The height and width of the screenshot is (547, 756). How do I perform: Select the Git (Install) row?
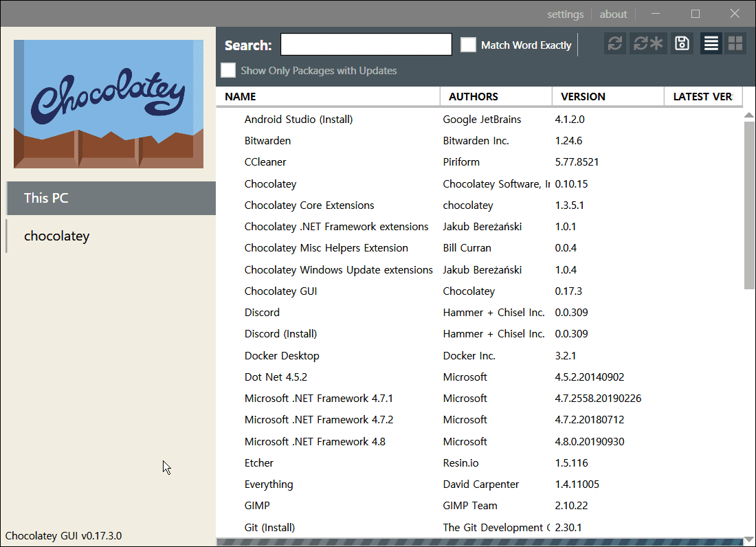(480, 527)
